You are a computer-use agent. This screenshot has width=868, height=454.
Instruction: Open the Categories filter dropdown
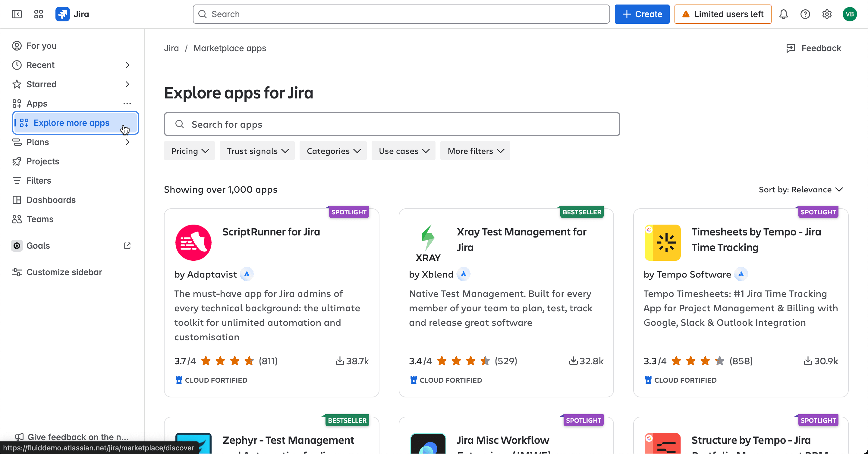point(333,151)
